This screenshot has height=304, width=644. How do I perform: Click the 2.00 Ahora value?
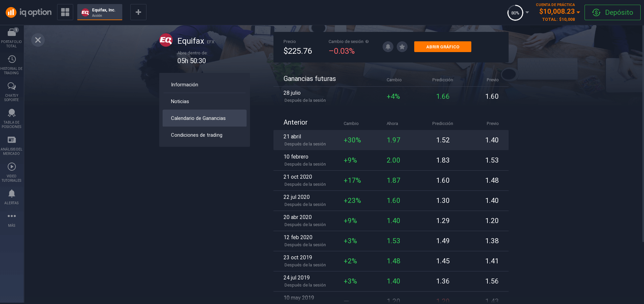coord(393,160)
